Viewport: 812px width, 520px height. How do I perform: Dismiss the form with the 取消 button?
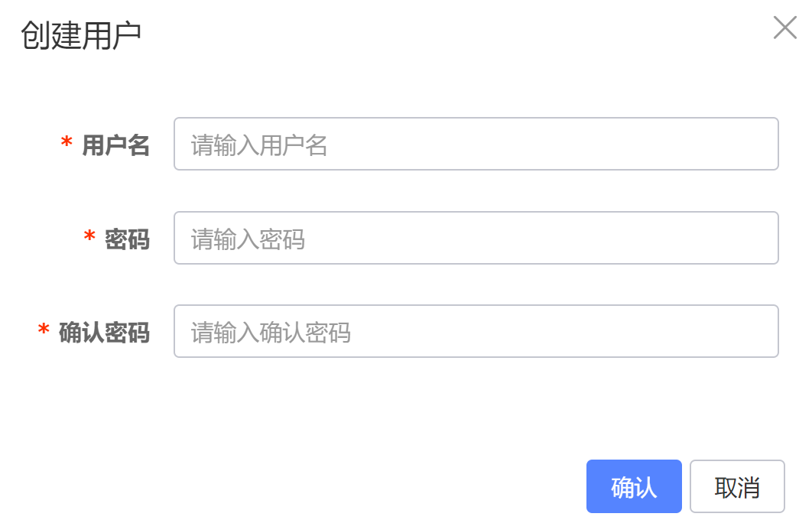point(737,486)
